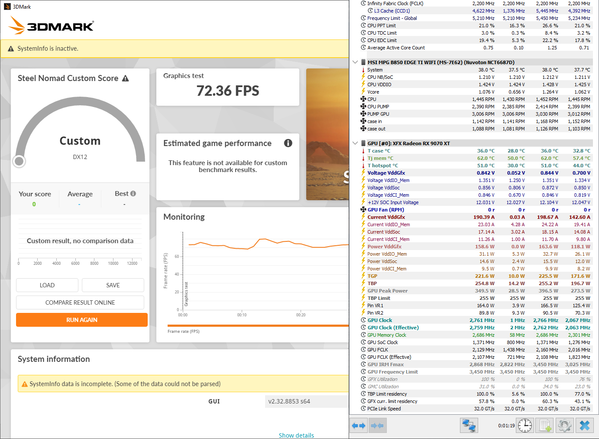This screenshot has height=439, width=599.
Task: Click the log to file icon
Action: coord(544,425)
